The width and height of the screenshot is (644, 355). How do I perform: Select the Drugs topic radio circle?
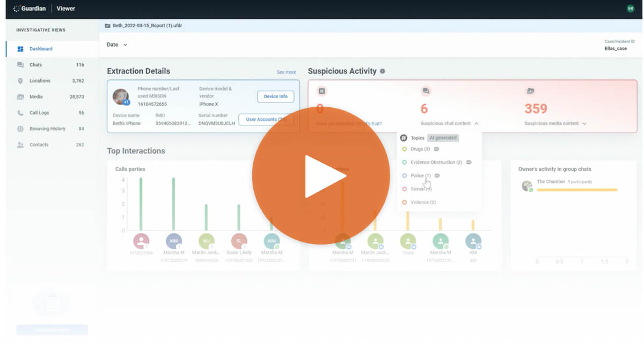[x=405, y=149]
